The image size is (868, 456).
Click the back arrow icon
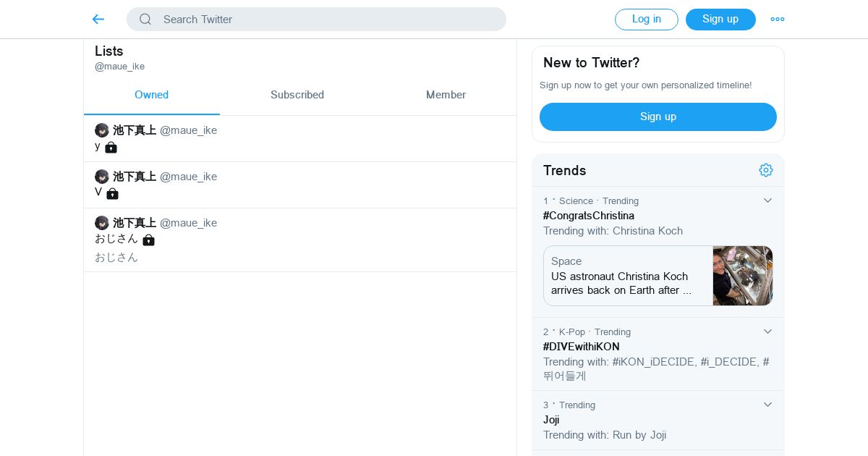(98, 20)
